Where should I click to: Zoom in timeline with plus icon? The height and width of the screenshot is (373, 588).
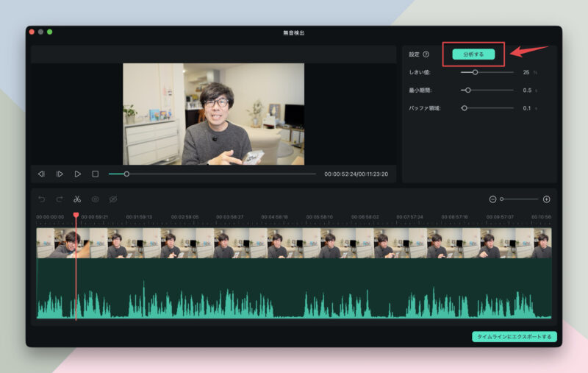(546, 199)
